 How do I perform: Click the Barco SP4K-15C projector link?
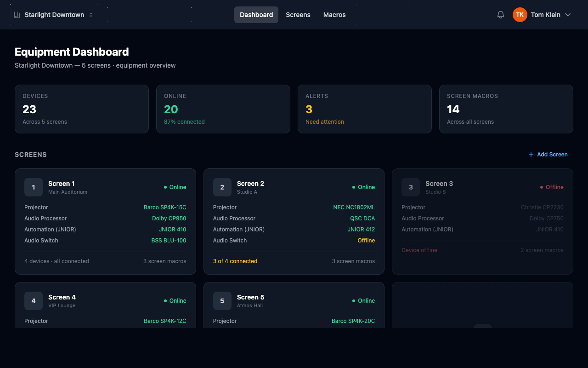click(x=165, y=207)
